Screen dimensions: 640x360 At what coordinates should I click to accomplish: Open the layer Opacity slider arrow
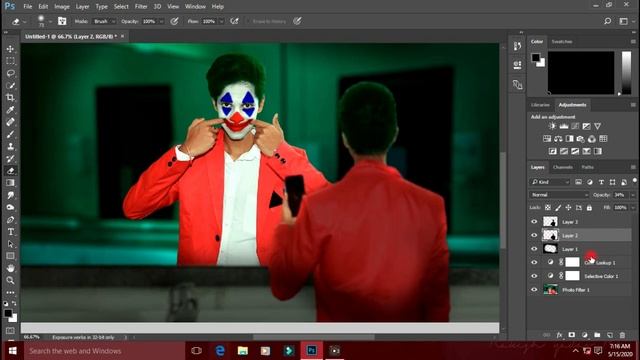pos(633,195)
